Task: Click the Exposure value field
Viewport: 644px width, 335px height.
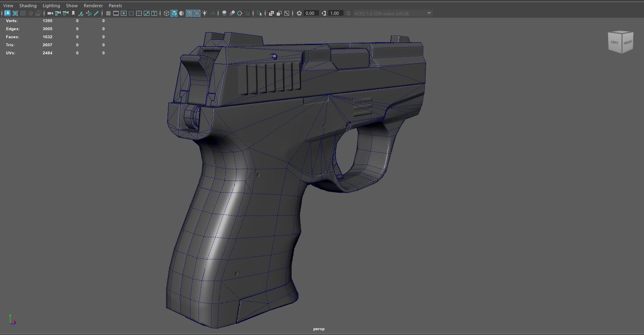Action: coord(311,13)
